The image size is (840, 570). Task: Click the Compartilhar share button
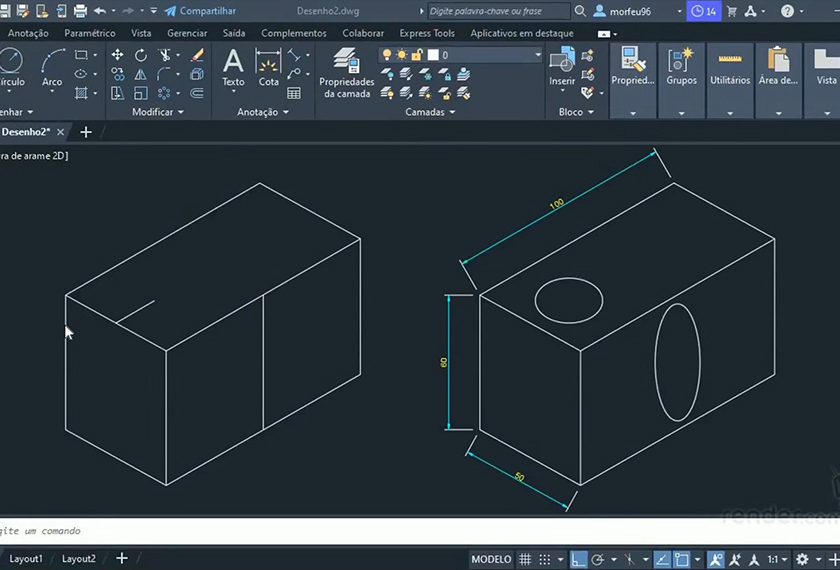pos(200,11)
